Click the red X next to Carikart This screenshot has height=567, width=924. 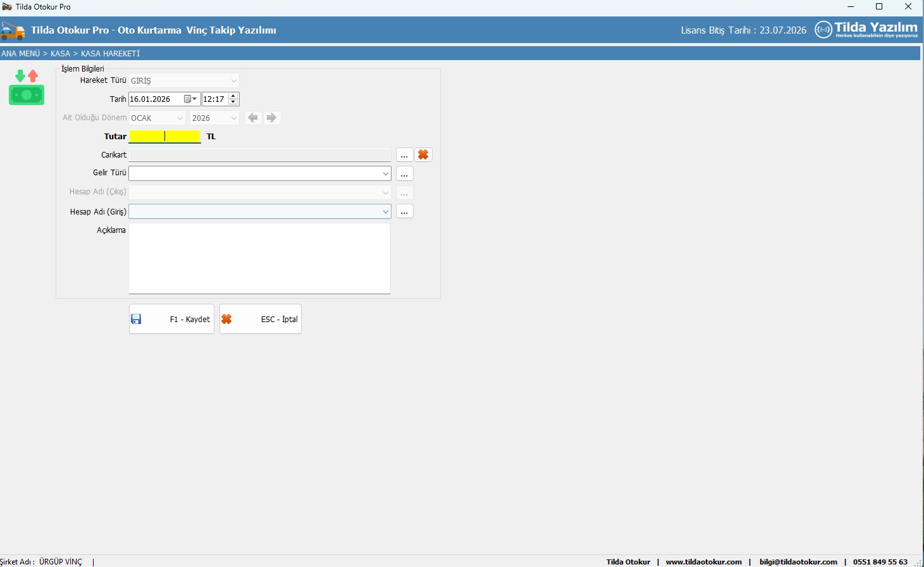coord(423,155)
